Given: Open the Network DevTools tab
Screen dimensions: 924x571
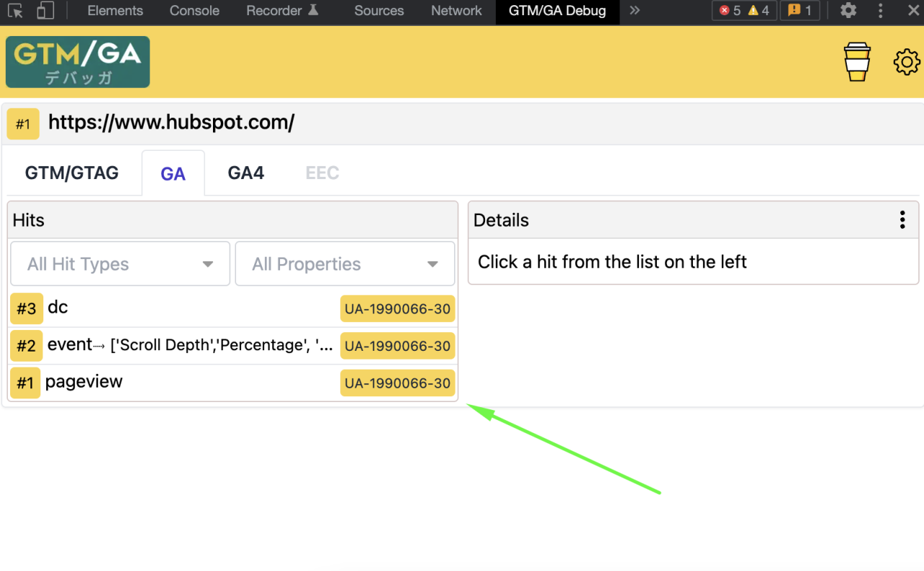Looking at the screenshot, I should tap(456, 11).
